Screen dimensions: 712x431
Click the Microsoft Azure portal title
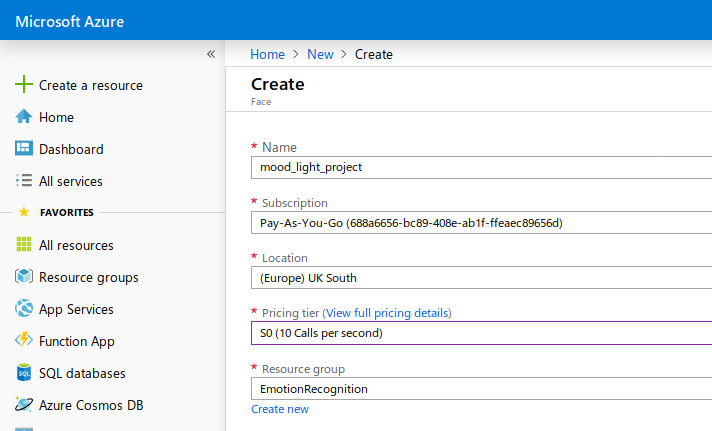(x=69, y=21)
